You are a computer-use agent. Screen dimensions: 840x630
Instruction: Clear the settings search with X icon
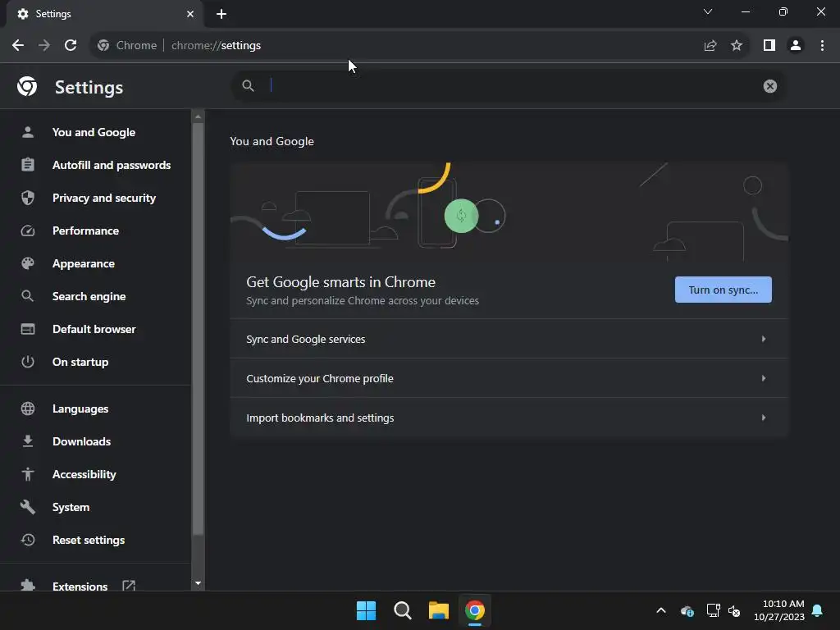point(769,86)
